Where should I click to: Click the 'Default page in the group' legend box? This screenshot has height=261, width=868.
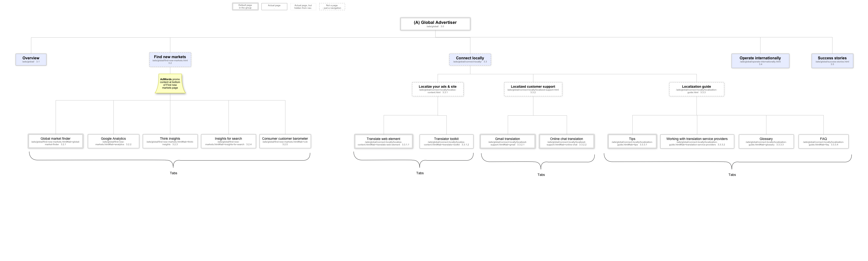pyautogui.click(x=245, y=7)
